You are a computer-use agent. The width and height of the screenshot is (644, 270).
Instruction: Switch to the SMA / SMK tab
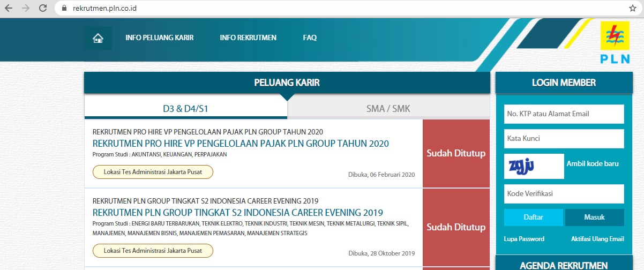[x=388, y=109]
